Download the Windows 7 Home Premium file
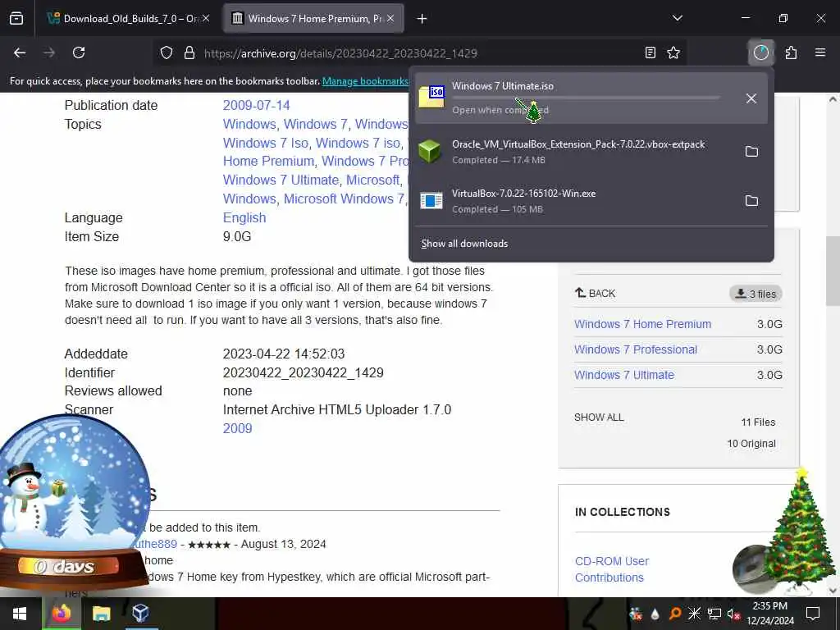 pos(643,324)
